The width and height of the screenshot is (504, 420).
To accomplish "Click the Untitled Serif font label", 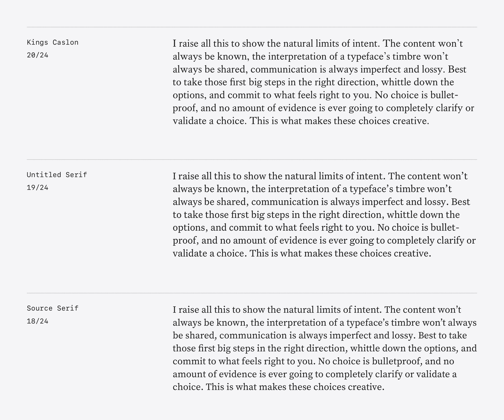I will pos(57,175).
